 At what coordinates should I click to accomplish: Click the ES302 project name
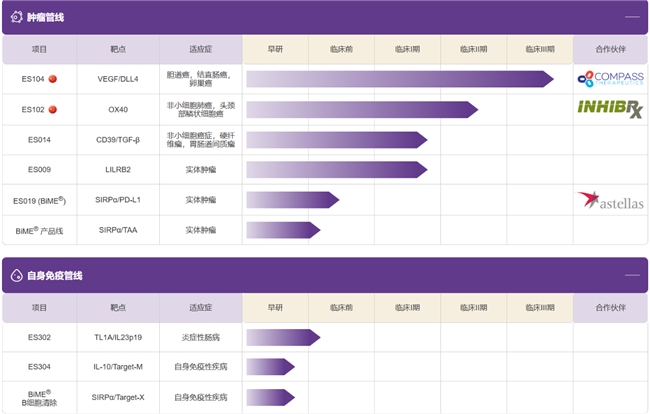[x=39, y=338]
